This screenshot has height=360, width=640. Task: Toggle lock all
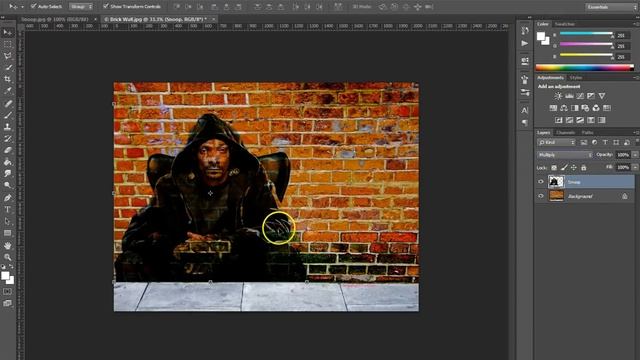coord(584,168)
